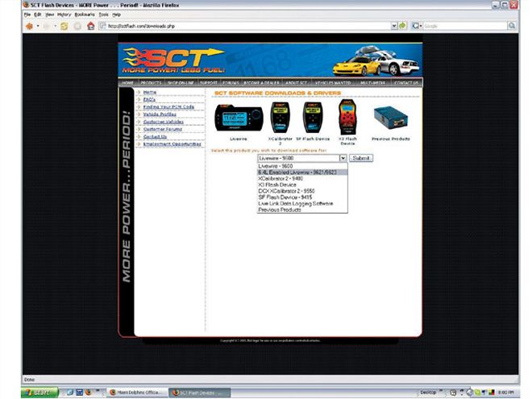Click the X3 Flash Device image

tap(347, 117)
